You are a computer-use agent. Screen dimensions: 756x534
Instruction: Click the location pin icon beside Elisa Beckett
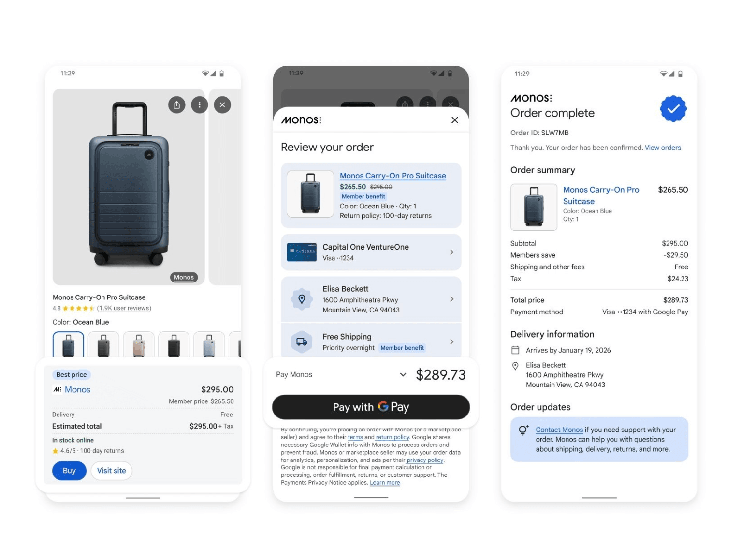[x=302, y=299]
